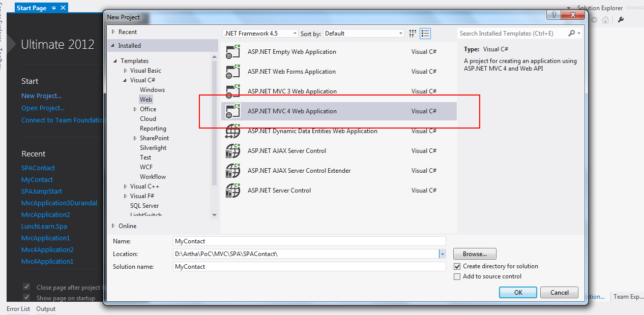
Task: Select the WCF template category
Action: [x=146, y=167]
